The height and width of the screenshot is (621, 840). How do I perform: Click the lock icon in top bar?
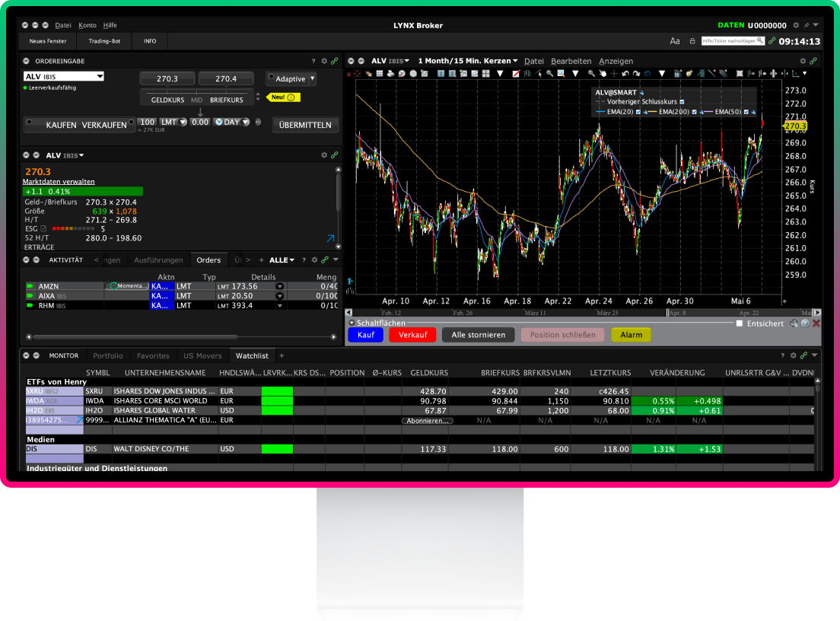point(692,41)
